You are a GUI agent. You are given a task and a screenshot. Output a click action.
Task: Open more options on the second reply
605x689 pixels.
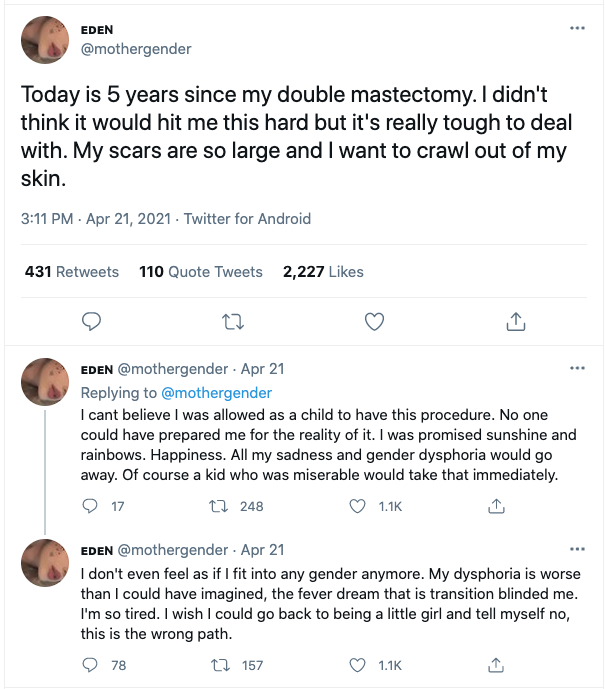[576, 549]
